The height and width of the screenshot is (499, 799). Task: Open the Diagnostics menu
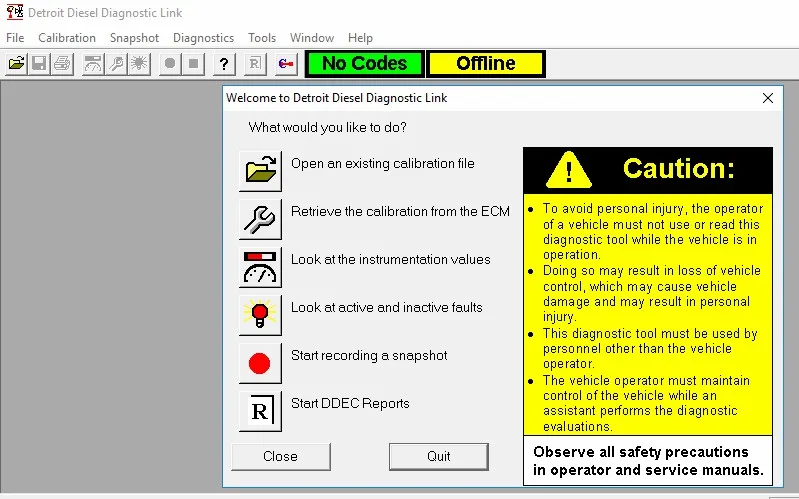(203, 38)
